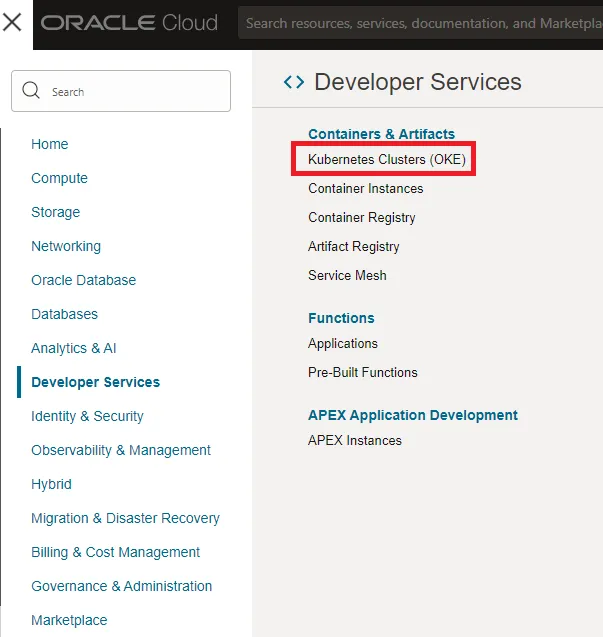Open the Storage category
The width and height of the screenshot is (603, 637).
[x=56, y=212]
